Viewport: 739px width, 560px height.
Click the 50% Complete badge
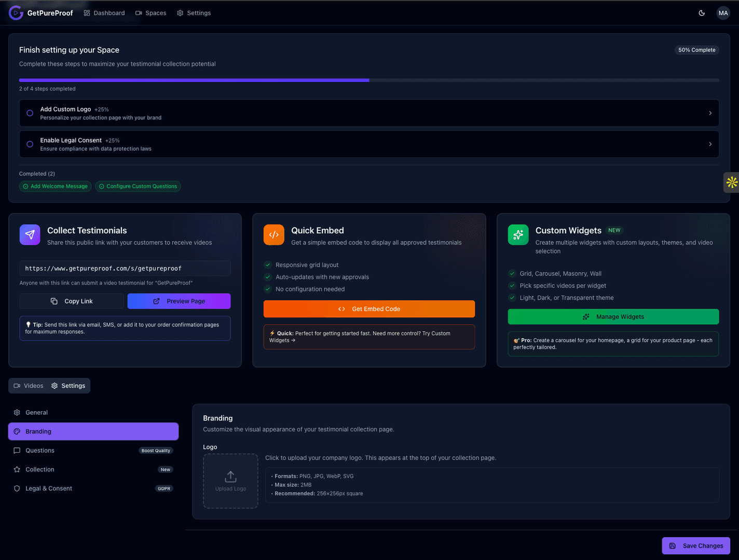pyautogui.click(x=697, y=50)
